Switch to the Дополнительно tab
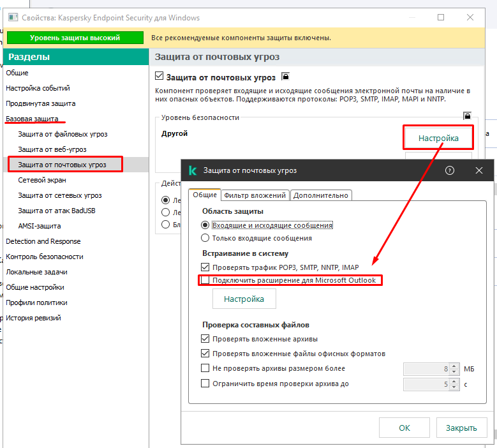Screen dimensions: 497x448 coord(320,195)
